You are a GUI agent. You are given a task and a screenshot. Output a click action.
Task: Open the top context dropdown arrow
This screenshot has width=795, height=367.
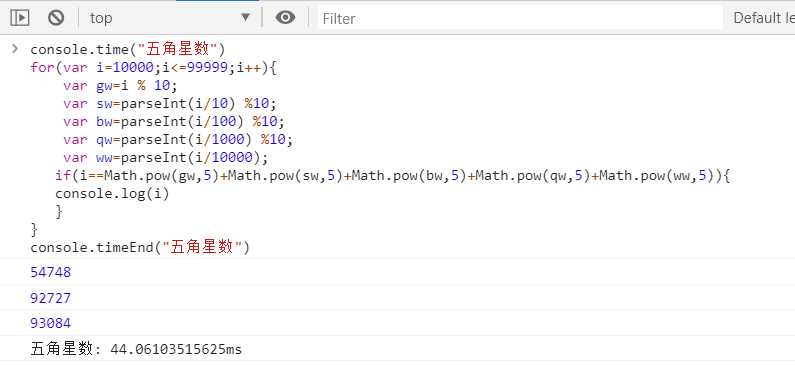245,18
